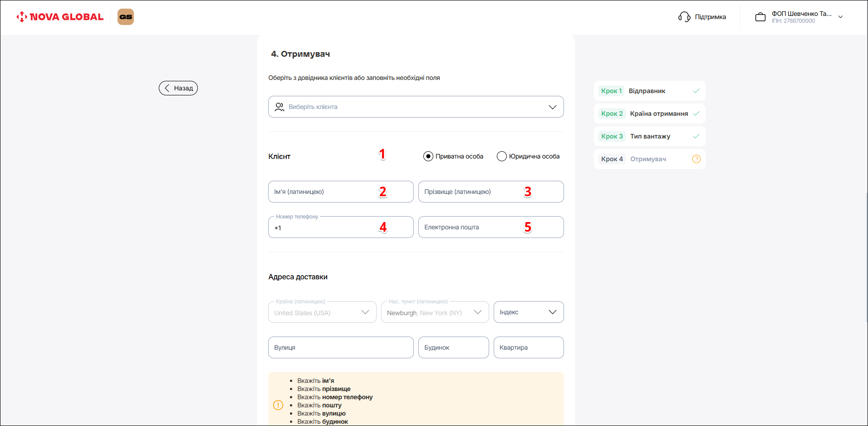The height and width of the screenshot is (426, 868).
Task: Go to Крок 3 Тип вантажу step
Action: point(649,136)
